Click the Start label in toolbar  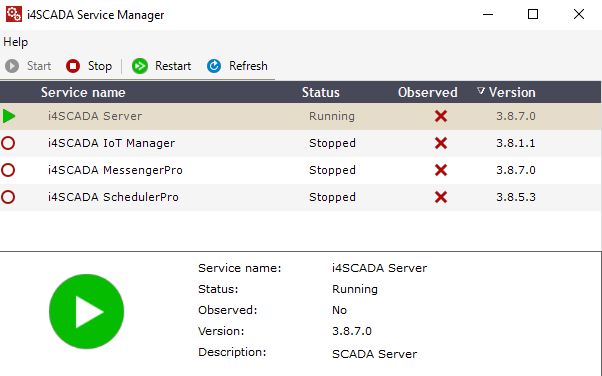tap(39, 66)
